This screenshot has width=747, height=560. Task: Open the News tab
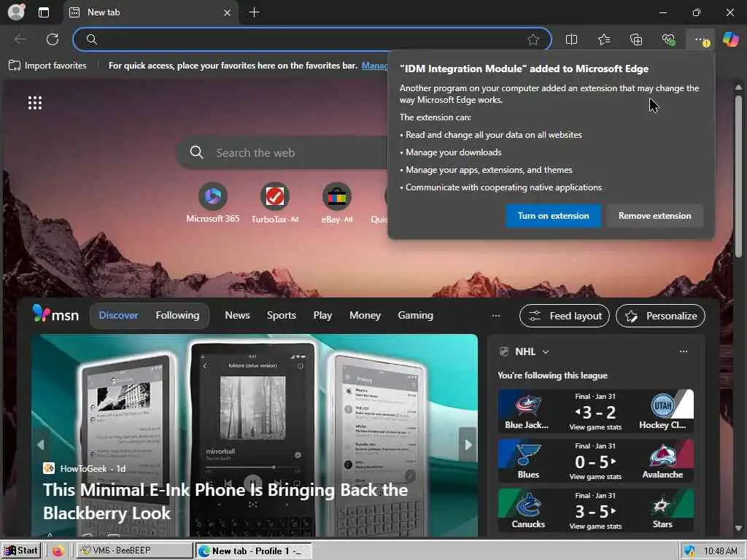tap(237, 315)
